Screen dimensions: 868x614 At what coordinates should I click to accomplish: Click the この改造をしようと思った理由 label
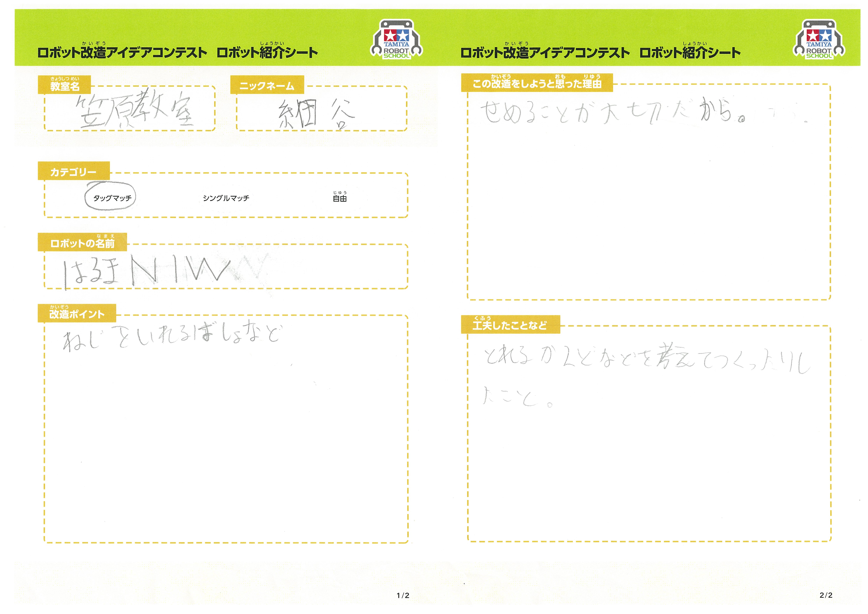[537, 82]
